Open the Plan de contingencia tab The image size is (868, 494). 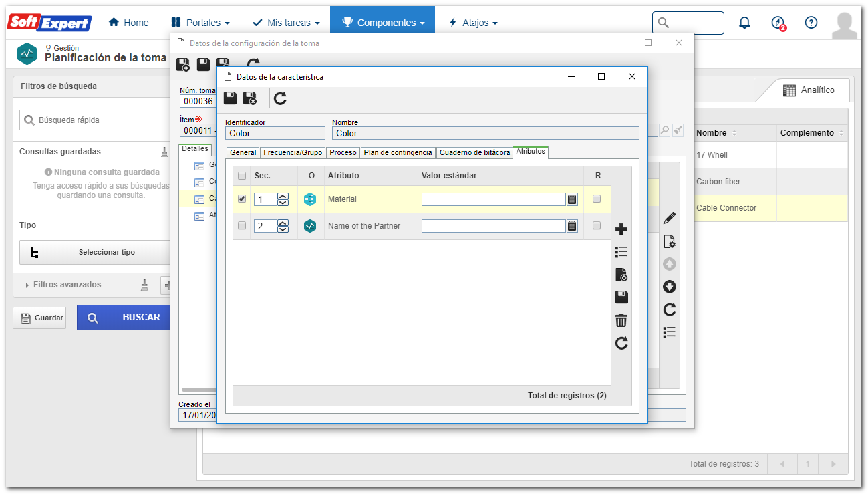coord(398,152)
